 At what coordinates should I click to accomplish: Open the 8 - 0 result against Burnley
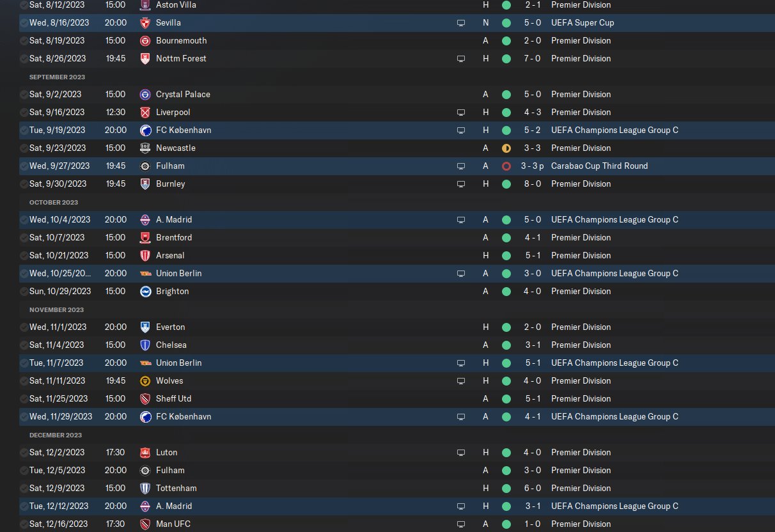pos(533,184)
